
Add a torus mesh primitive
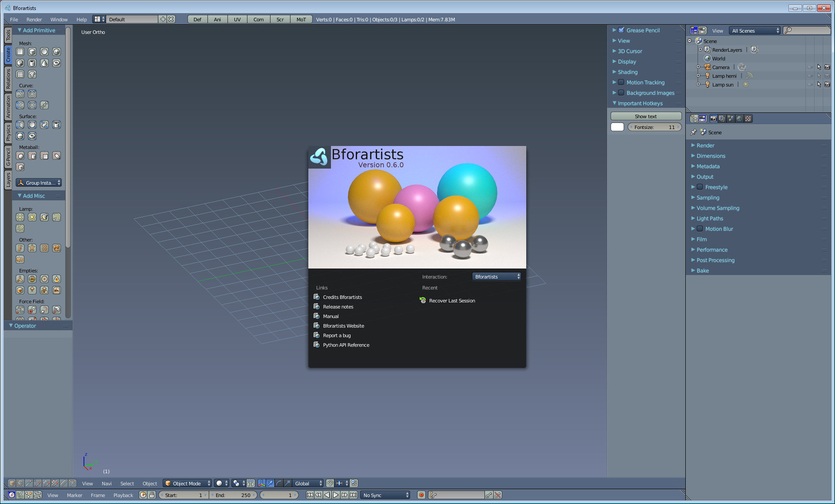pos(57,63)
